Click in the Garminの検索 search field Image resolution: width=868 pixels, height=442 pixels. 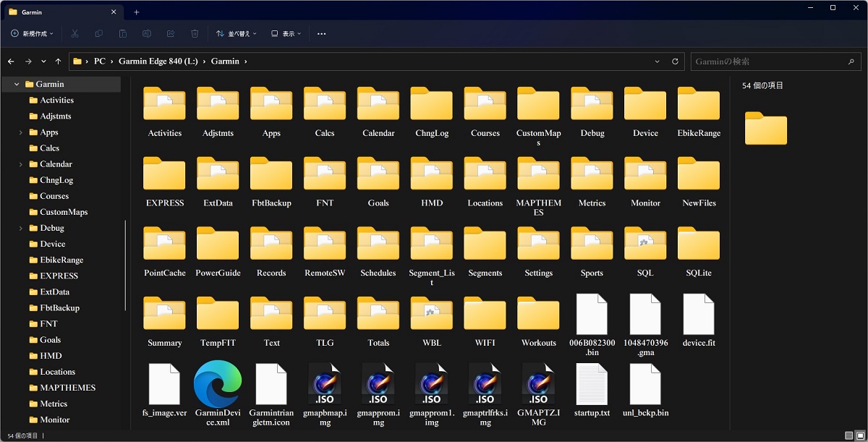777,61
